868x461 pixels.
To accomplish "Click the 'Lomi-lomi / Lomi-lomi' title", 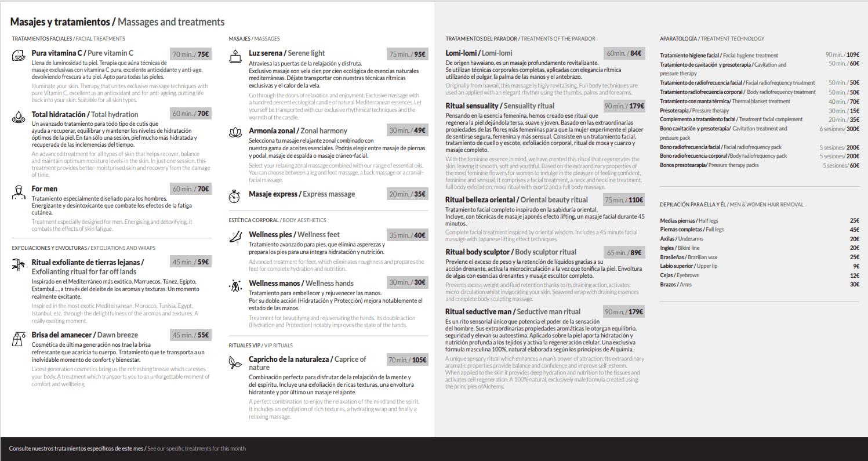I will coord(479,53).
